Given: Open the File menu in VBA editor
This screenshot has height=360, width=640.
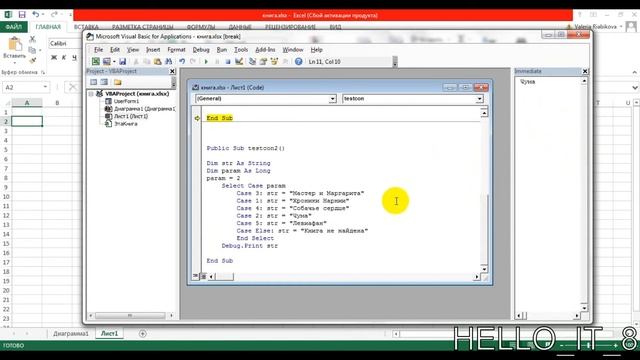Looking at the screenshot, I should pyautogui.click(x=98, y=50).
